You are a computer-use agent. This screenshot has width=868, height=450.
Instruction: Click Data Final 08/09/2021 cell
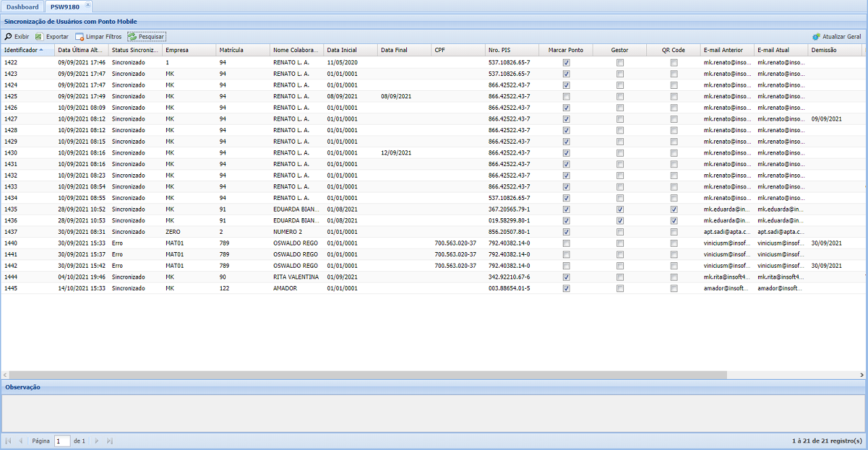click(x=396, y=96)
